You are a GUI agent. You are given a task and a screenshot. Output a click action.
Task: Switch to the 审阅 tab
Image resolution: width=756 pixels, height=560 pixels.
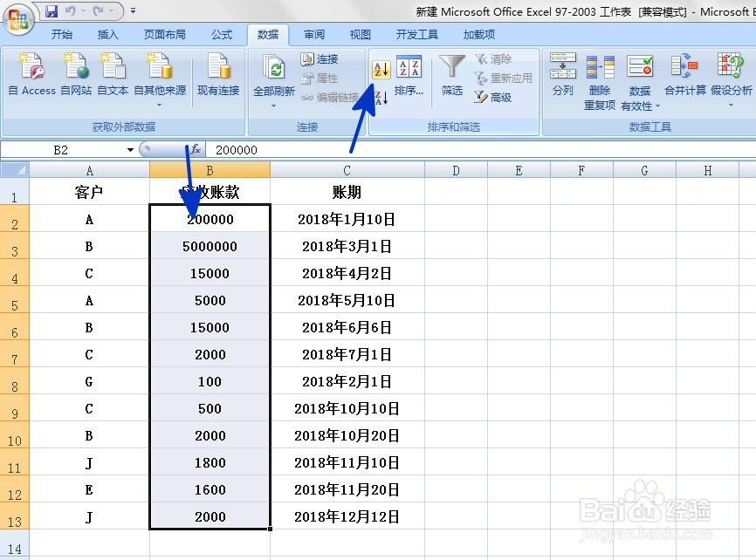pos(314,35)
